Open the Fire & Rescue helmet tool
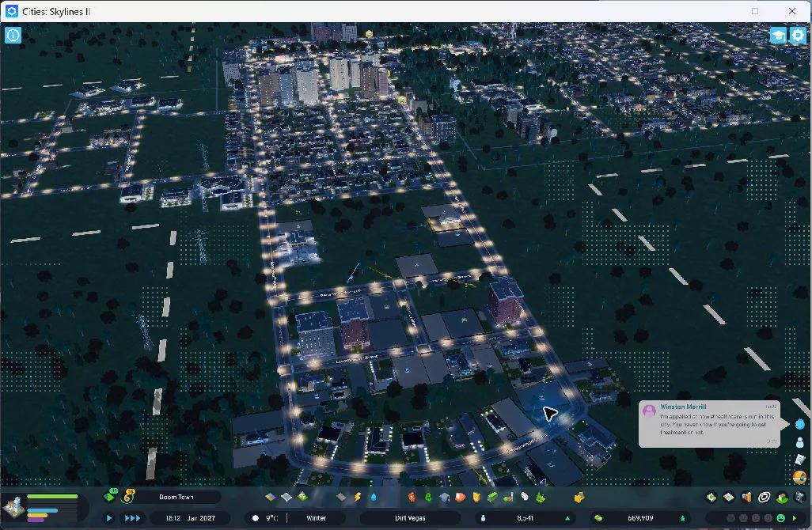Screen dimensions: 812x530 (461, 498)
